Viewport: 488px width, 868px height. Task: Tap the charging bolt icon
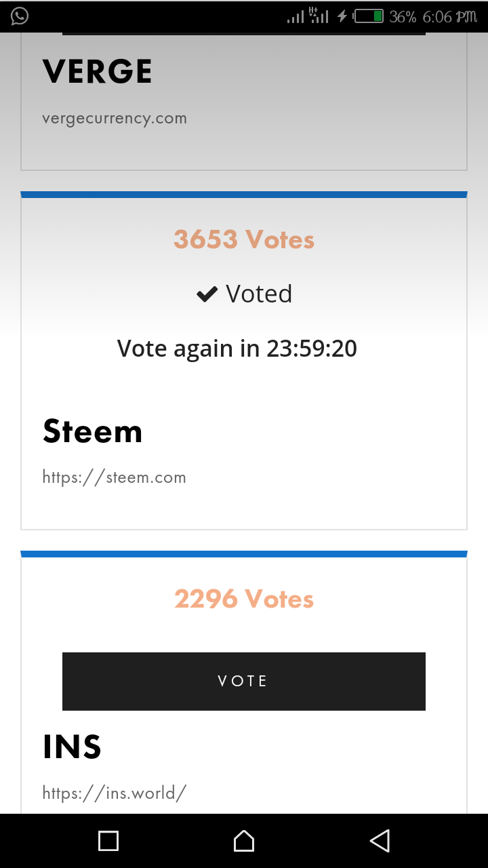(x=342, y=16)
